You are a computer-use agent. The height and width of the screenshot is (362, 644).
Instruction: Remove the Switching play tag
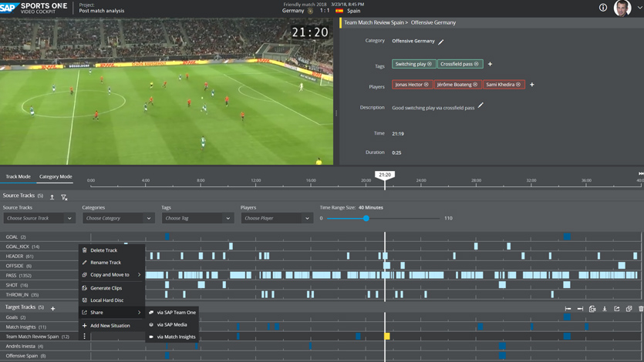point(430,64)
